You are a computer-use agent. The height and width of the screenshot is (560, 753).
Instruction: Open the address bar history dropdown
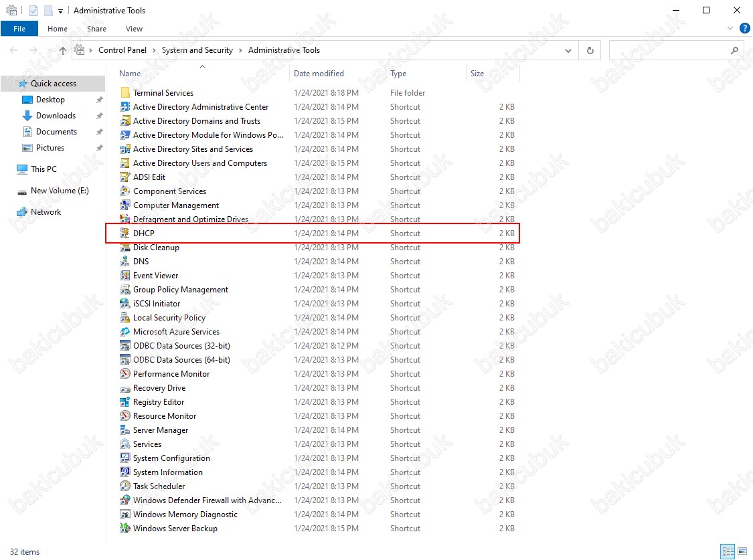pos(568,50)
